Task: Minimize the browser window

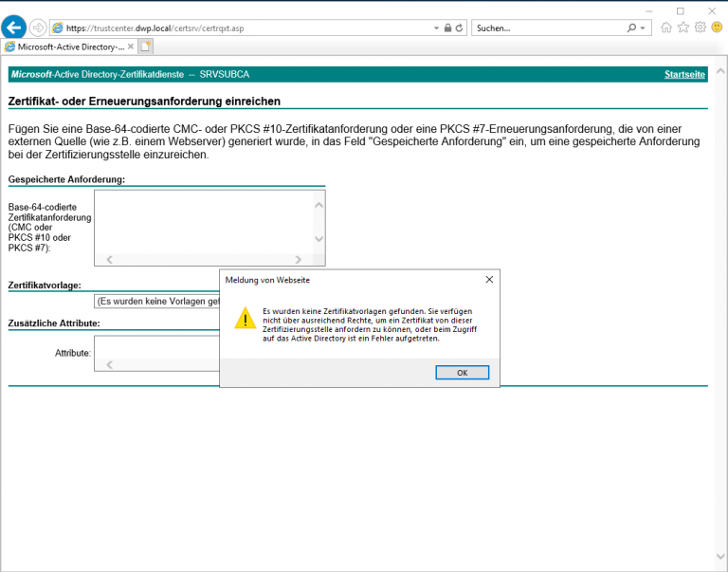Action: pos(649,11)
